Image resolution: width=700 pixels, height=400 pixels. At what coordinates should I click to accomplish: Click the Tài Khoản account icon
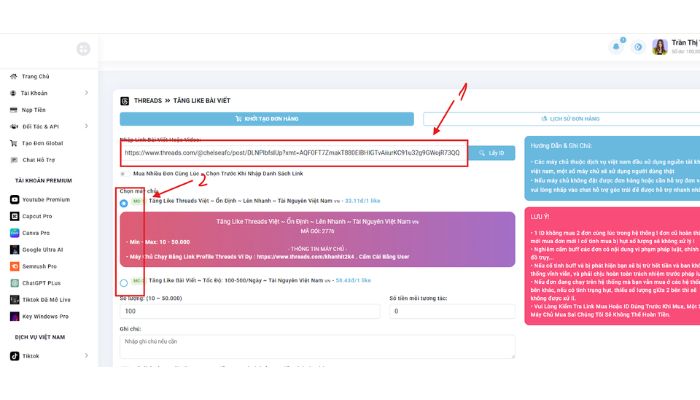pyautogui.click(x=13, y=93)
